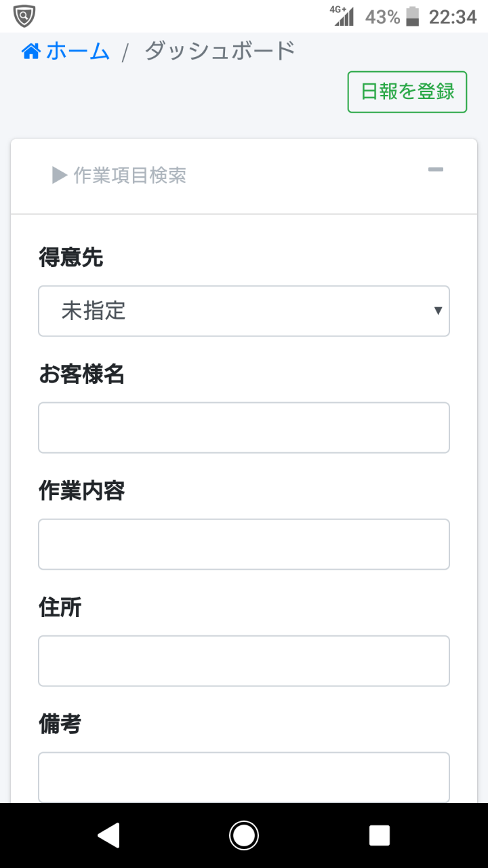Tap the Android back navigation button
Image resolution: width=488 pixels, height=868 pixels.
(x=109, y=835)
